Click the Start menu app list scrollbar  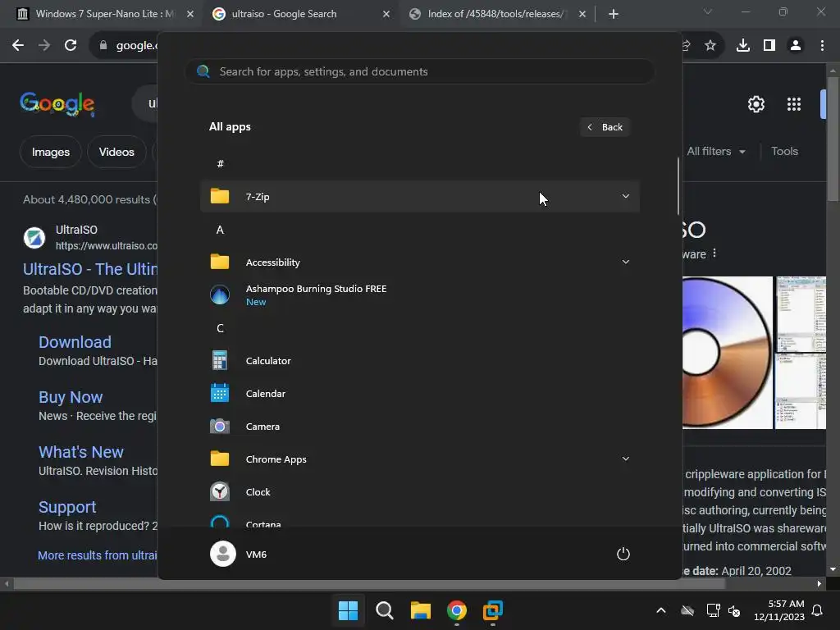click(x=678, y=186)
